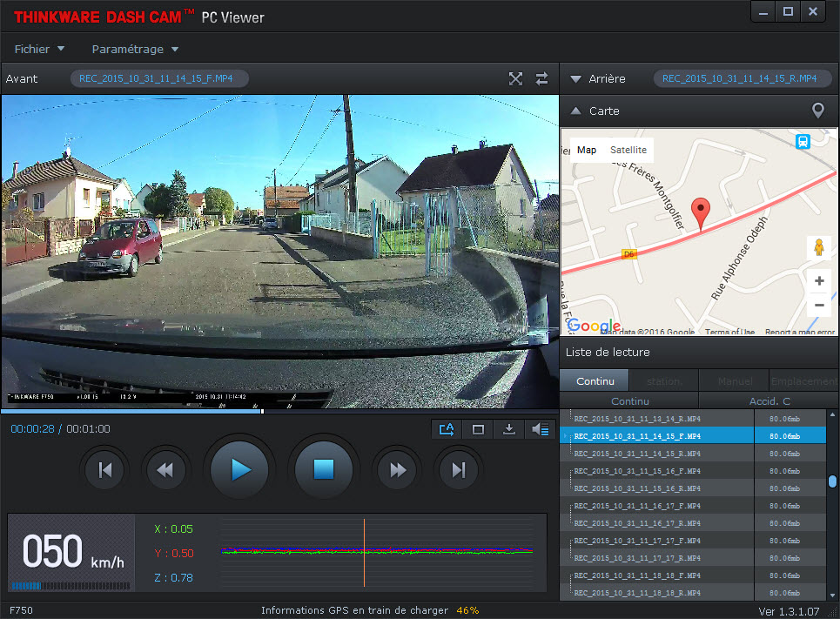Collapse the Carte map panel
This screenshot has width=840, height=619.
576,111
